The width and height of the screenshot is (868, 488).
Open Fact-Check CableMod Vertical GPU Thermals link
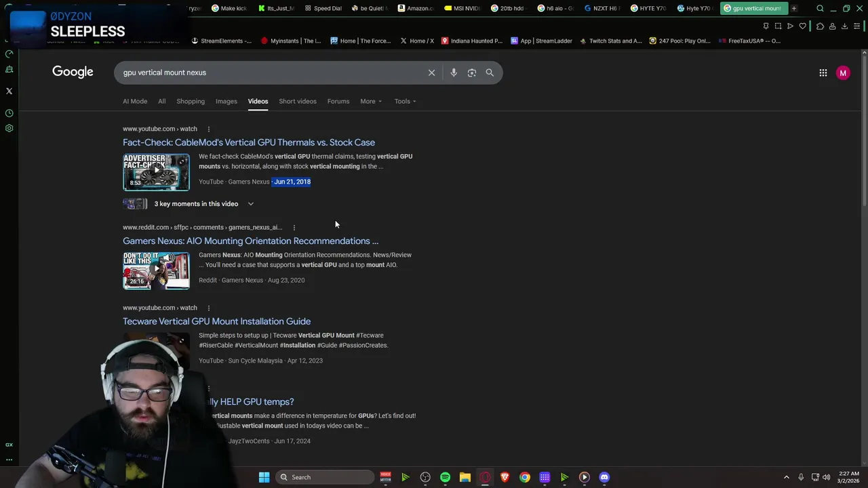249,142
